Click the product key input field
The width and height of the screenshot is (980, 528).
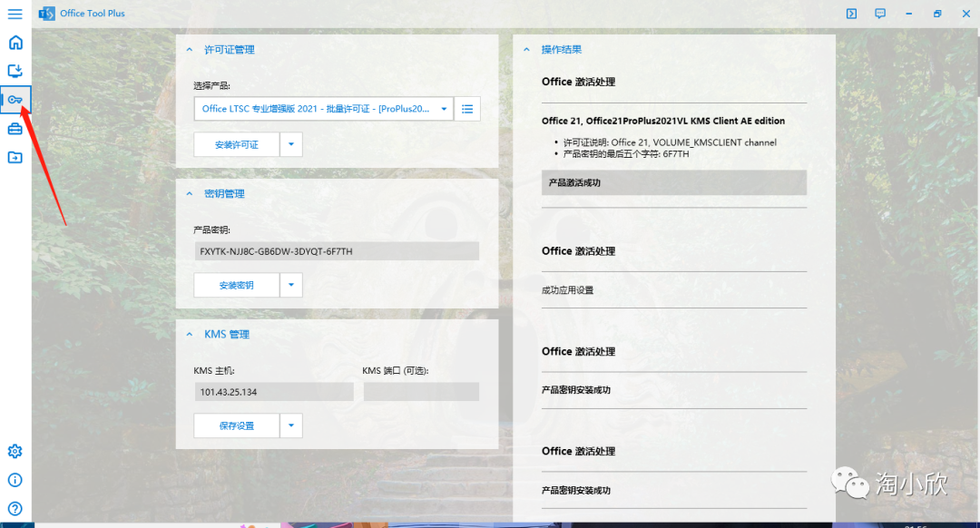(337, 251)
